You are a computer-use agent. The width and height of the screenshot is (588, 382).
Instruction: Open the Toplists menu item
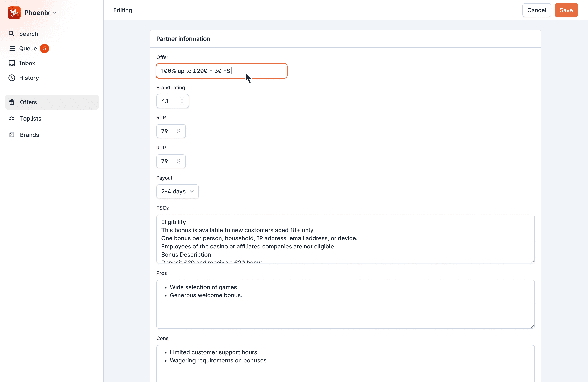(x=31, y=119)
